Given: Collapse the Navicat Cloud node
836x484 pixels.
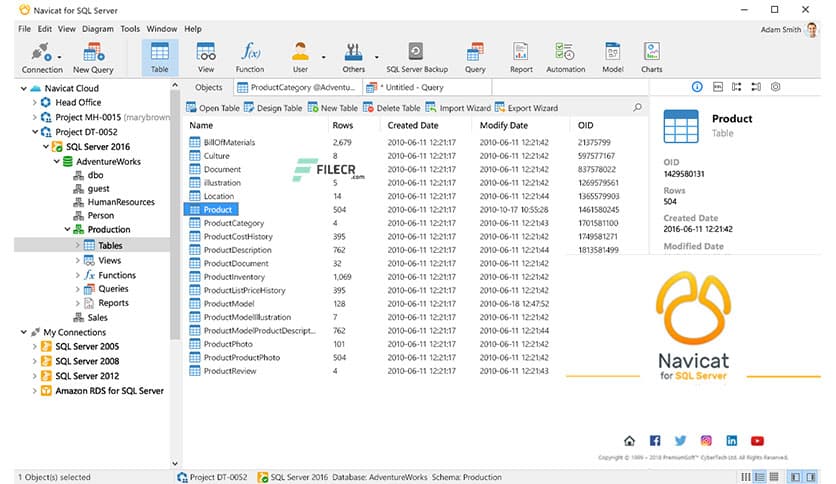Looking at the screenshot, I should [23, 88].
